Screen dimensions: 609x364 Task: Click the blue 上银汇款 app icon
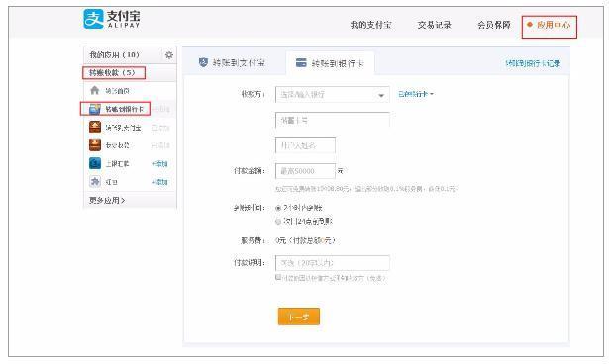(95, 163)
